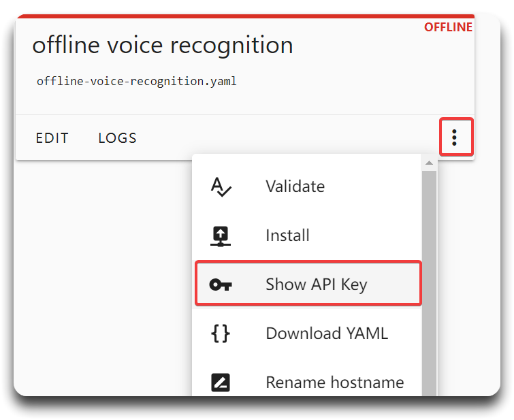Click the offline voice recognition card title

[163, 45]
